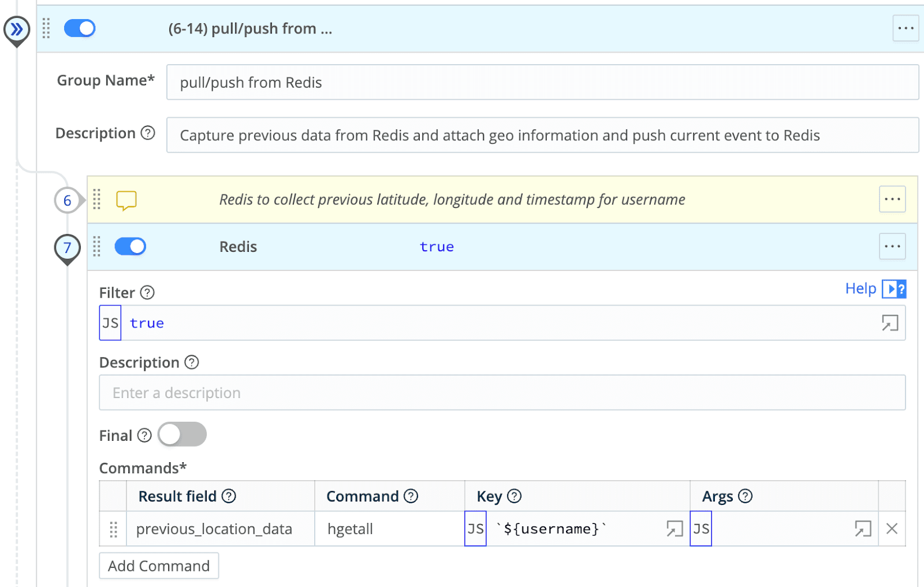This screenshot has height=587, width=924.
Task: Open the options menu for the group header
Action: point(906,28)
